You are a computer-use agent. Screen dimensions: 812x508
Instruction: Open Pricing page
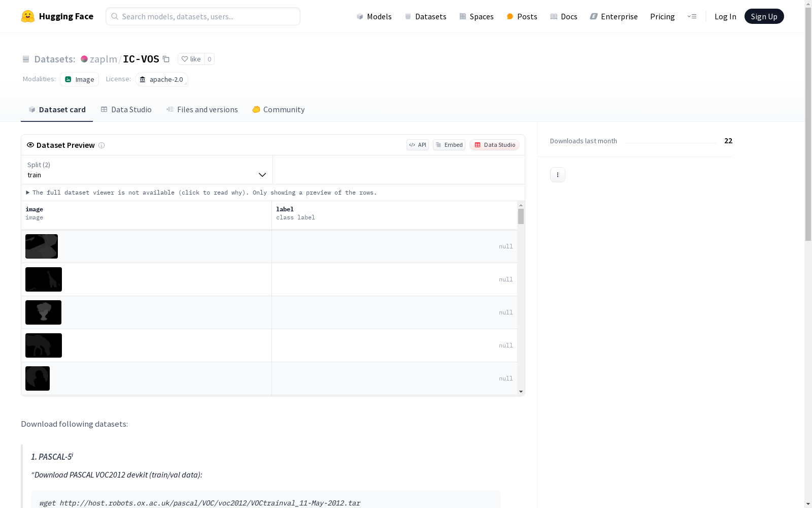tap(662, 16)
